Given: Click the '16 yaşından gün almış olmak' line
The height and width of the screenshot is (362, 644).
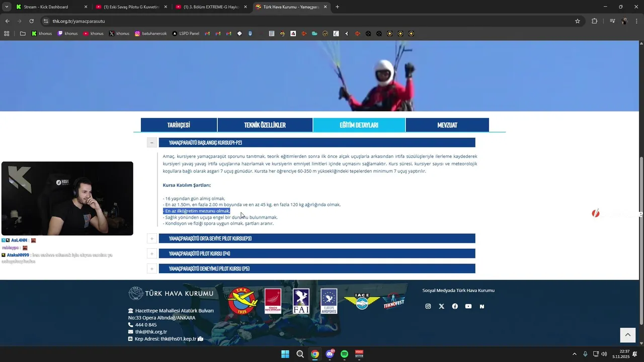Looking at the screenshot, I should point(194,199).
